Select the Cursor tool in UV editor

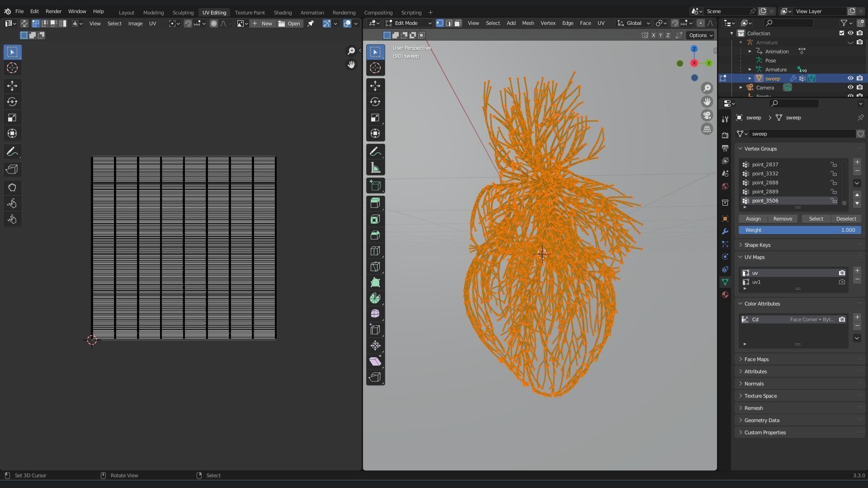click(x=12, y=68)
